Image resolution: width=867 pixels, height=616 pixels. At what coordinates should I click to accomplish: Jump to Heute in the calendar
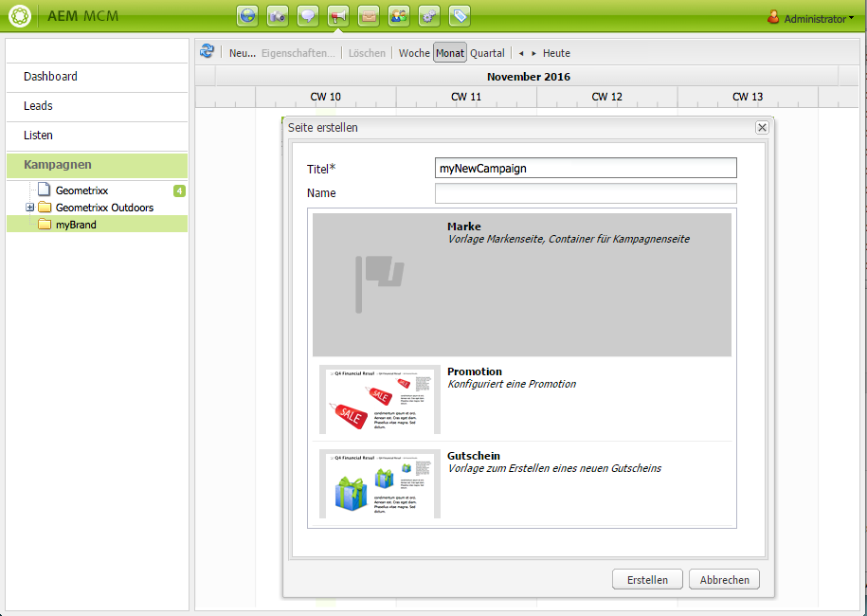tap(556, 53)
